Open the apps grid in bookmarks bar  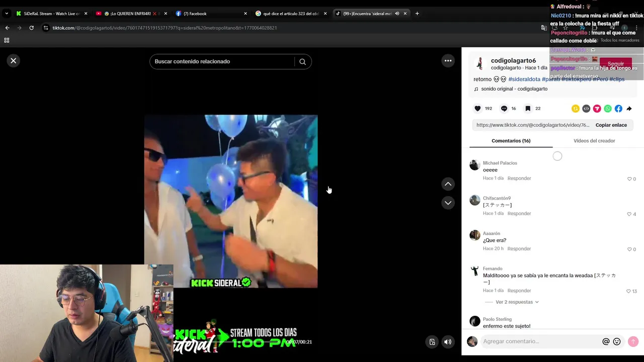(x=7, y=40)
